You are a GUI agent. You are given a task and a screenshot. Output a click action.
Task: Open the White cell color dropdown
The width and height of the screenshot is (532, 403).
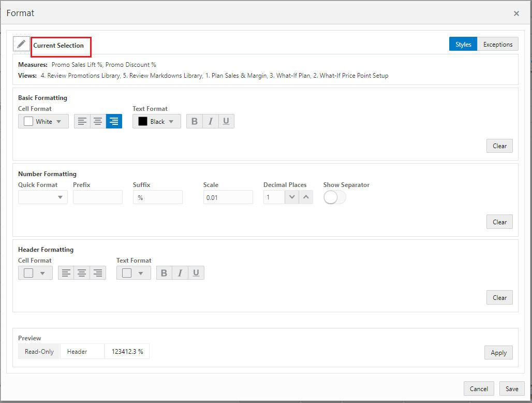(43, 121)
